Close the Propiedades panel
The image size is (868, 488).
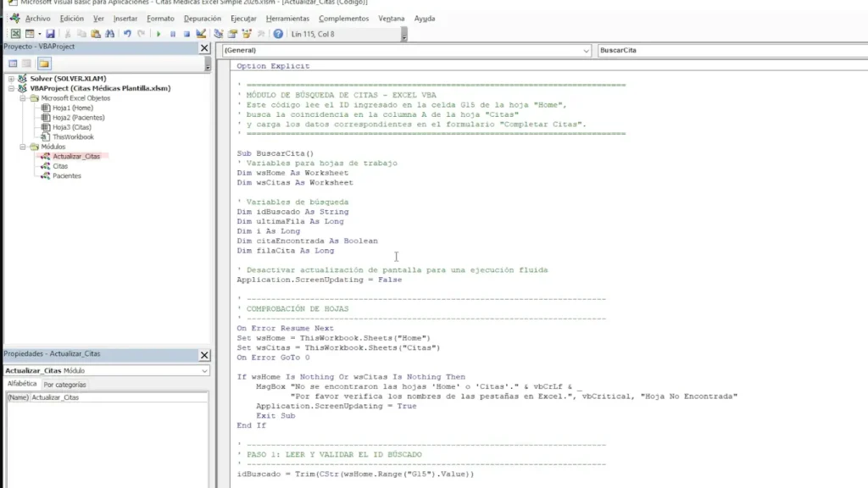[204, 355]
